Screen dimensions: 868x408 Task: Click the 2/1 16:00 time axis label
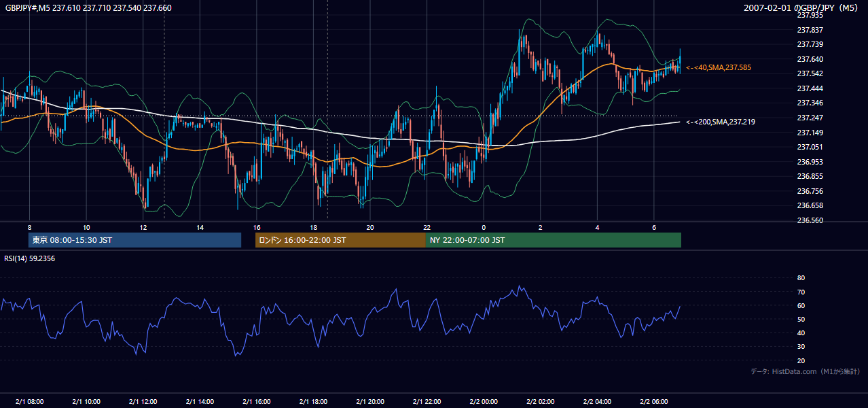click(257, 401)
